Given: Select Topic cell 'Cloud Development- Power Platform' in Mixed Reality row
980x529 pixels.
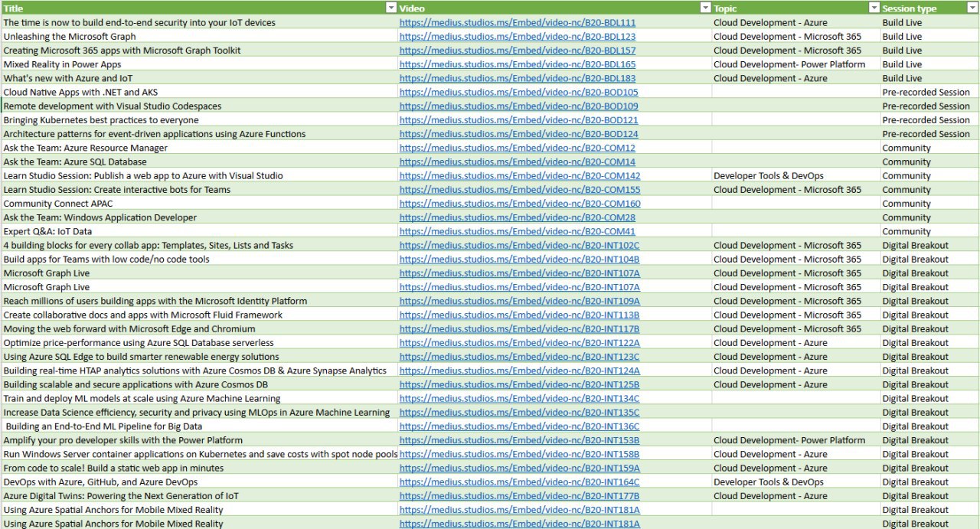Looking at the screenshot, I should point(796,64).
